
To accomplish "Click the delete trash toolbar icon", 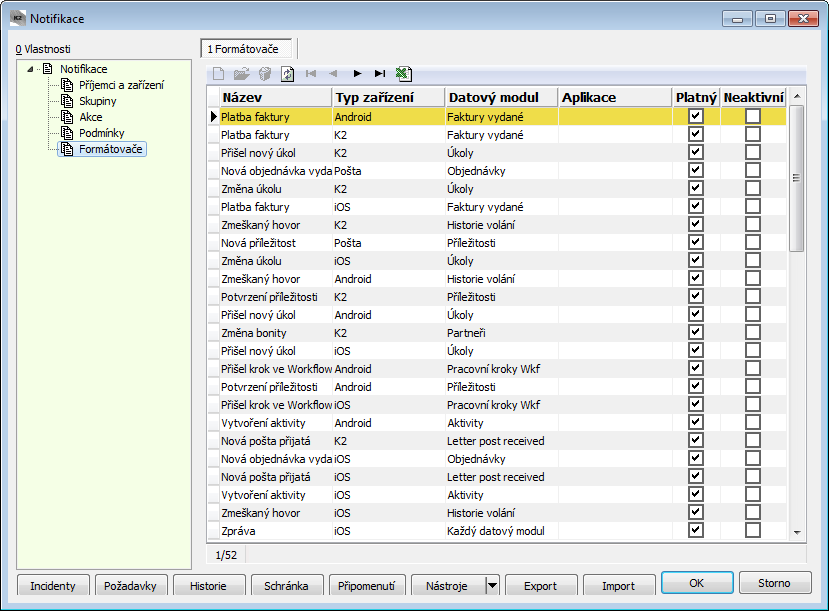I will coord(264,73).
